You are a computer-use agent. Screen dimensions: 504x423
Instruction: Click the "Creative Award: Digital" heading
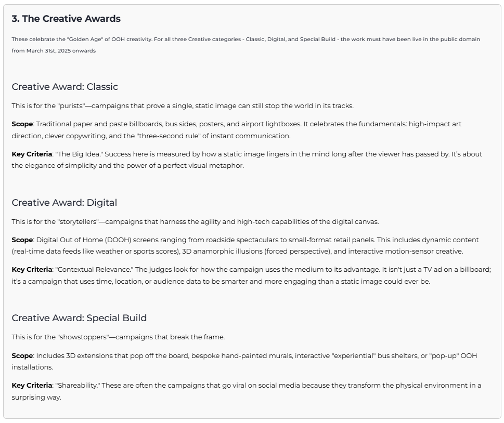pyautogui.click(x=64, y=203)
